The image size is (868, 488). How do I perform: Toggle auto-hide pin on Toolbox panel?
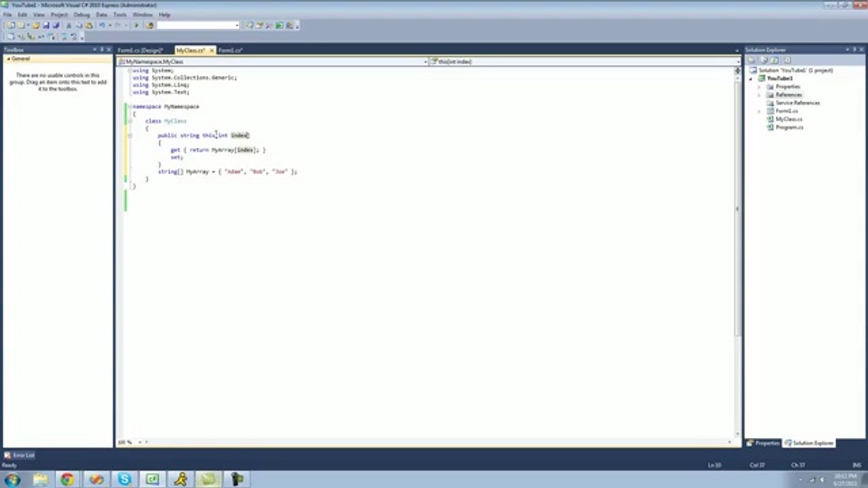[102, 50]
